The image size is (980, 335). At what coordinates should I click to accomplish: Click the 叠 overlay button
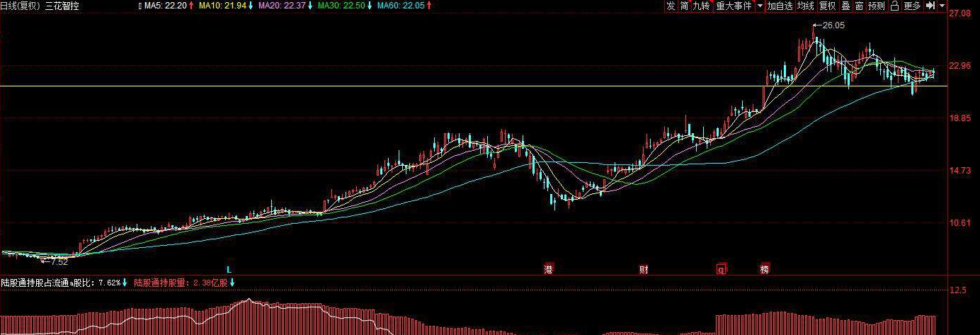click(845, 6)
